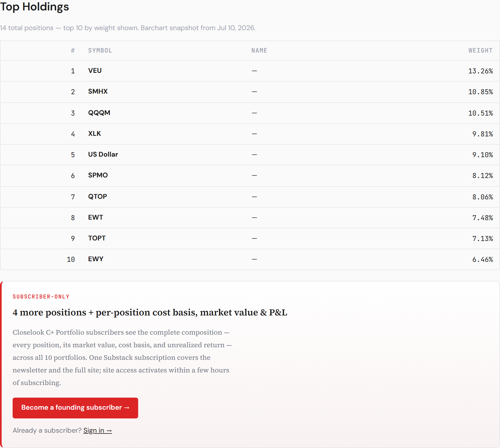Viewport: 500px width, 448px height.
Task: Select the SMHX holding symbol
Action: pos(98,91)
